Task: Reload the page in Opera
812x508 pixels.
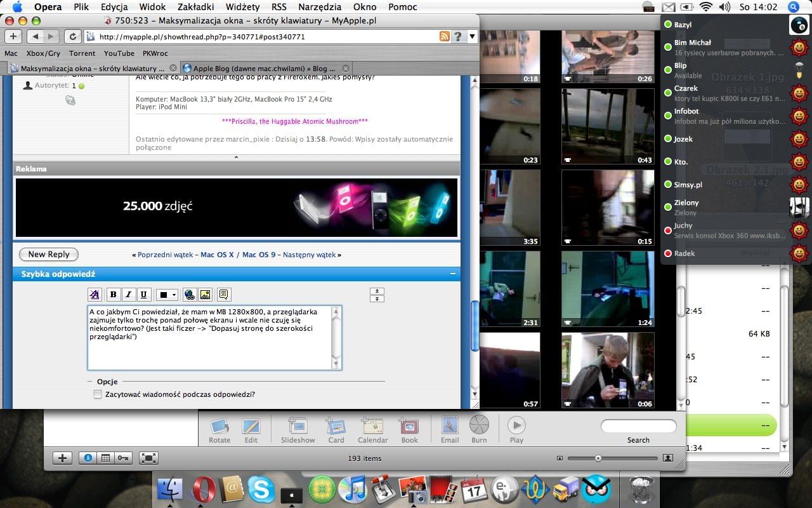Action: (x=73, y=36)
